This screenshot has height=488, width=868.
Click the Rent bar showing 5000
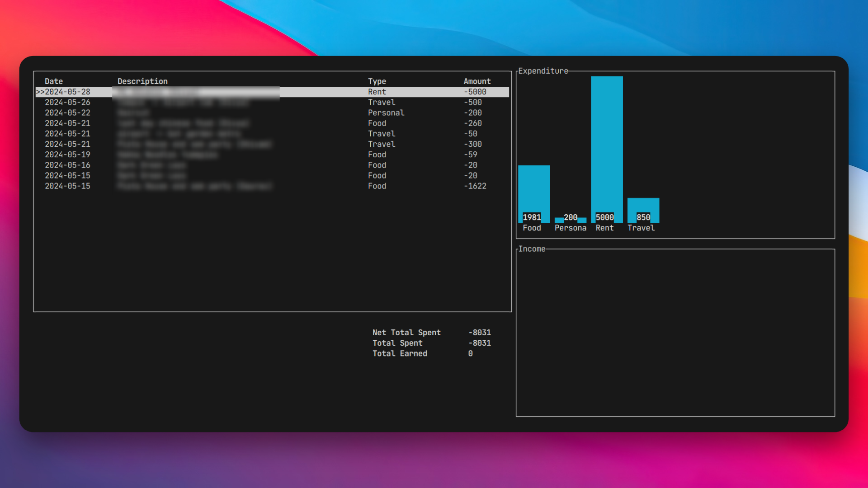pos(607,149)
